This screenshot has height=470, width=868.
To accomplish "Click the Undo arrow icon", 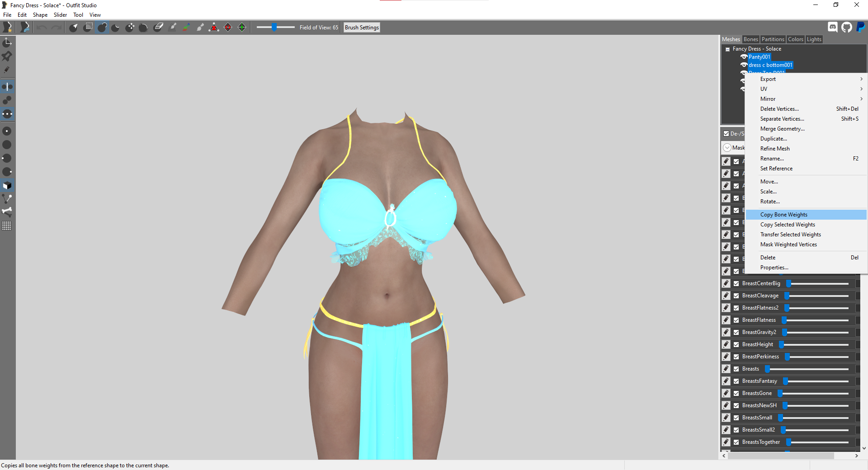I will pyautogui.click(x=42, y=28).
